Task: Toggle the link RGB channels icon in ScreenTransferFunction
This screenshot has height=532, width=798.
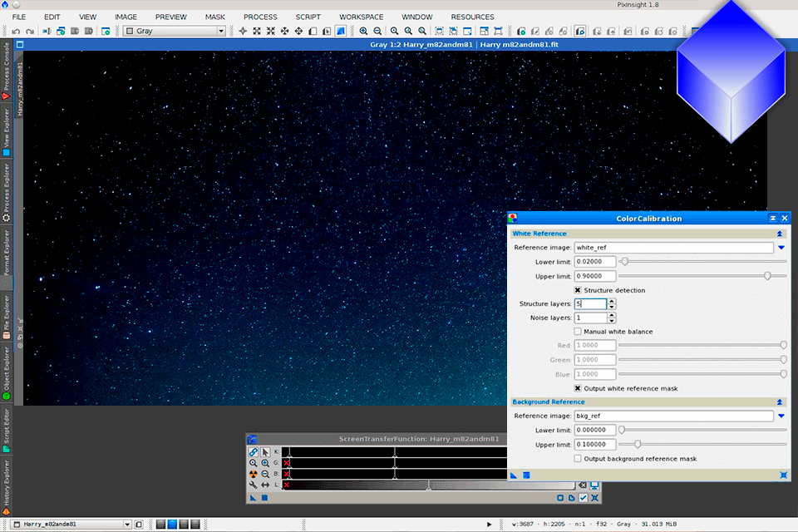Action: coord(253,452)
